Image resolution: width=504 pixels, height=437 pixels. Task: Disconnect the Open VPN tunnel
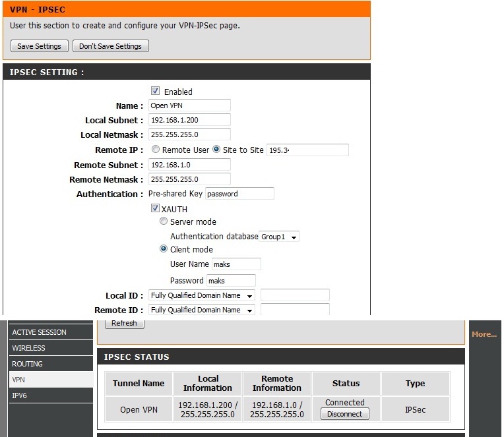click(345, 414)
